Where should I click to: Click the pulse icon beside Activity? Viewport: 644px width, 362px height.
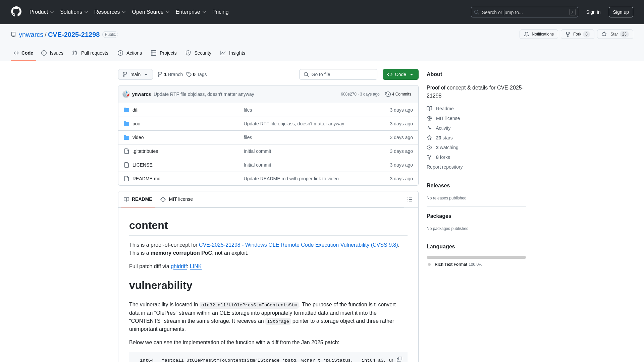pyautogui.click(x=429, y=128)
